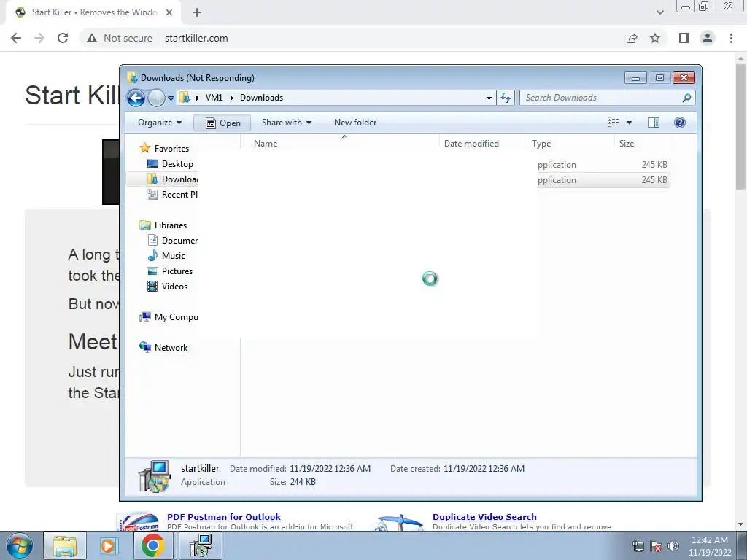Click the search magnifier icon
Screen dimensions: 747x560
[686, 98]
